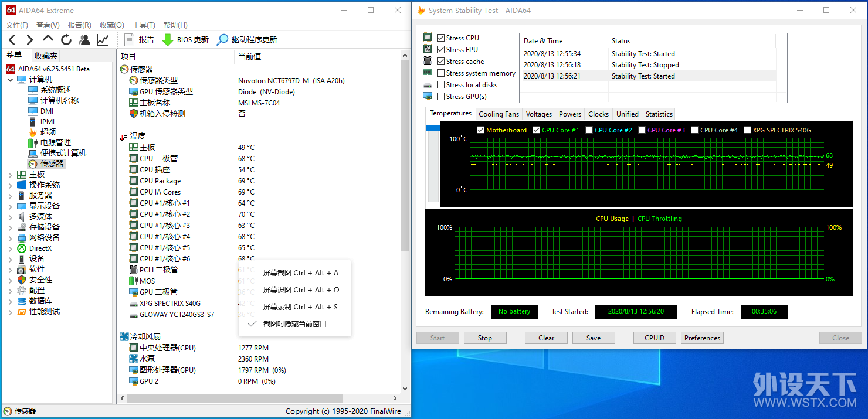Click the 温度 thermometer section icon
This screenshot has width=868, height=419.
pyautogui.click(x=123, y=136)
